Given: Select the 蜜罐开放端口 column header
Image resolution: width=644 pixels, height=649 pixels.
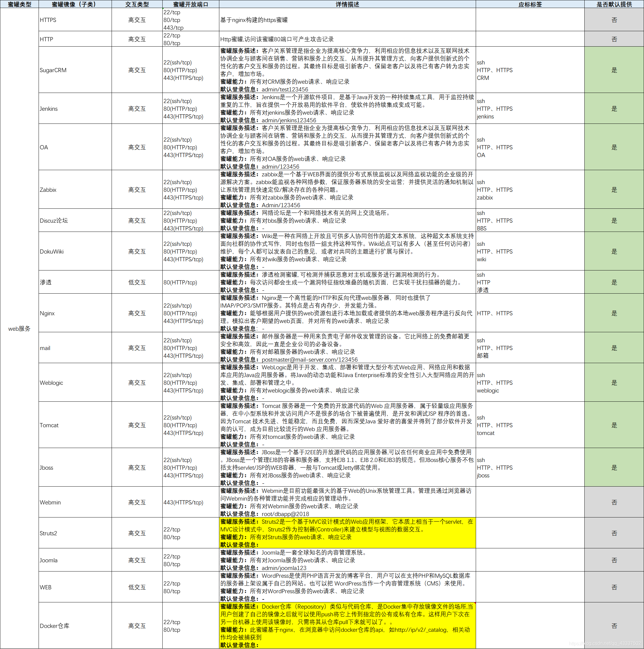Looking at the screenshot, I should (191, 4).
